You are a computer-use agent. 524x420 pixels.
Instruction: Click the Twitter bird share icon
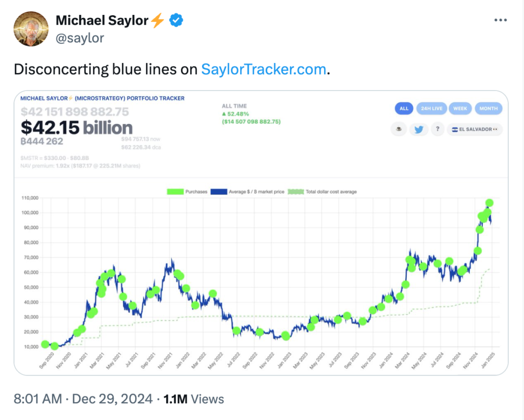click(x=419, y=129)
